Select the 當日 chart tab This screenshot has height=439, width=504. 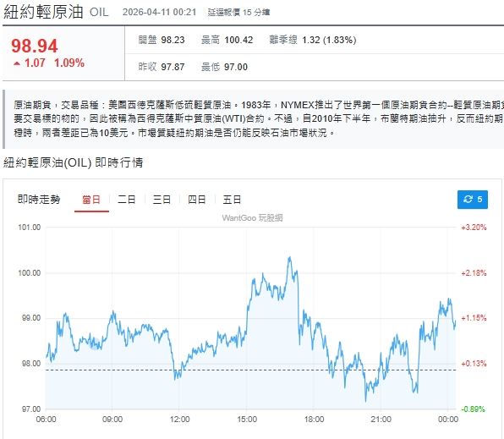tap(91, 200)
